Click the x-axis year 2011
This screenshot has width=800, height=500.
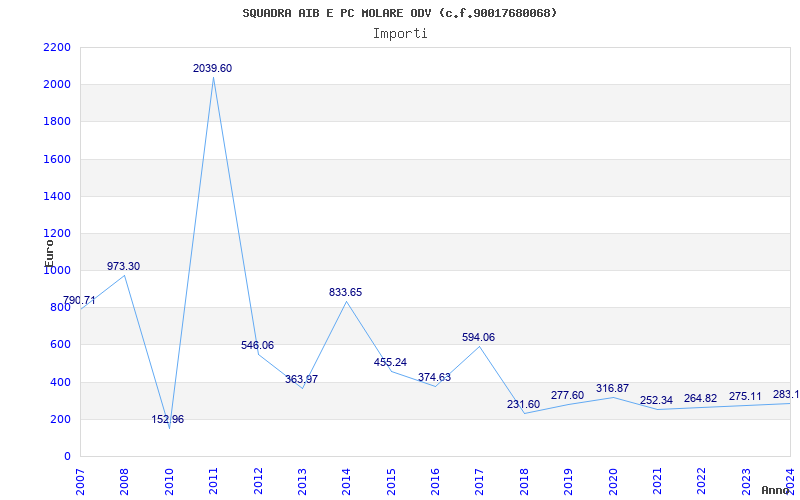point(213,482)
